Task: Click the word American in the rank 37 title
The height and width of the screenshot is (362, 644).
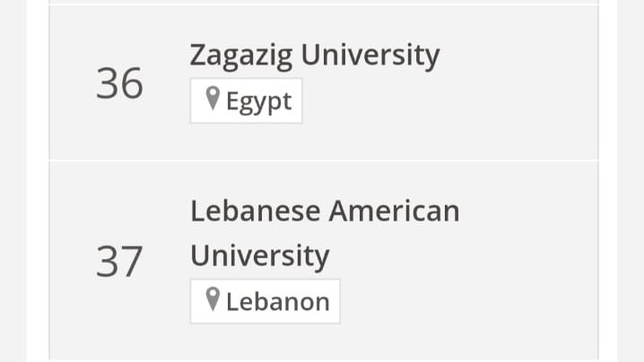Action: click(394, 211)
